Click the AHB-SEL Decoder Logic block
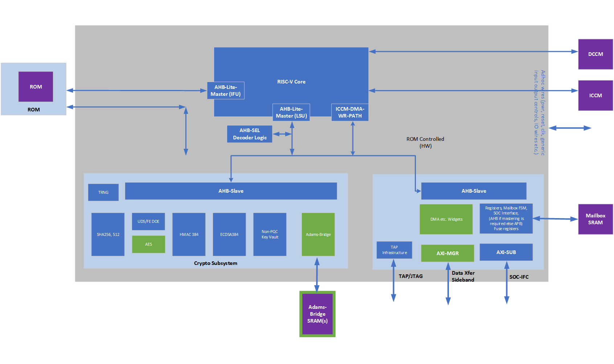This screenshot has width=614, height=364. pyautogui.click(x=250, y=134)
